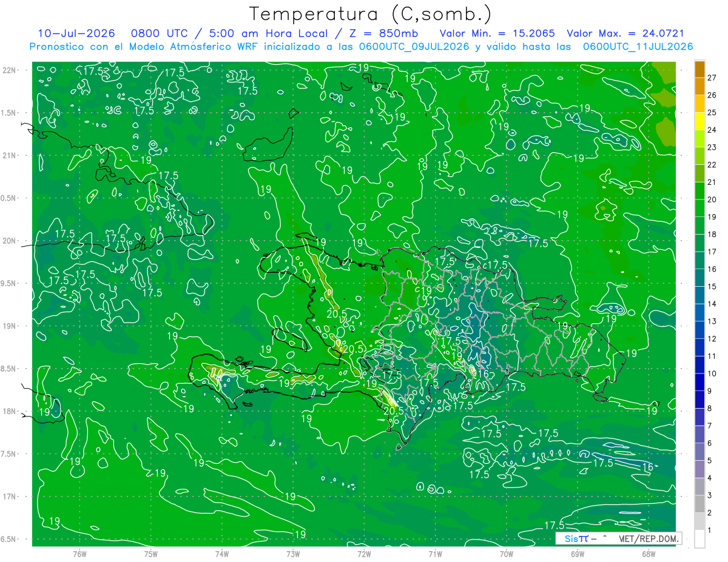
Task: Click the "22N" latitude axis label
Action: tap(10, 70)
